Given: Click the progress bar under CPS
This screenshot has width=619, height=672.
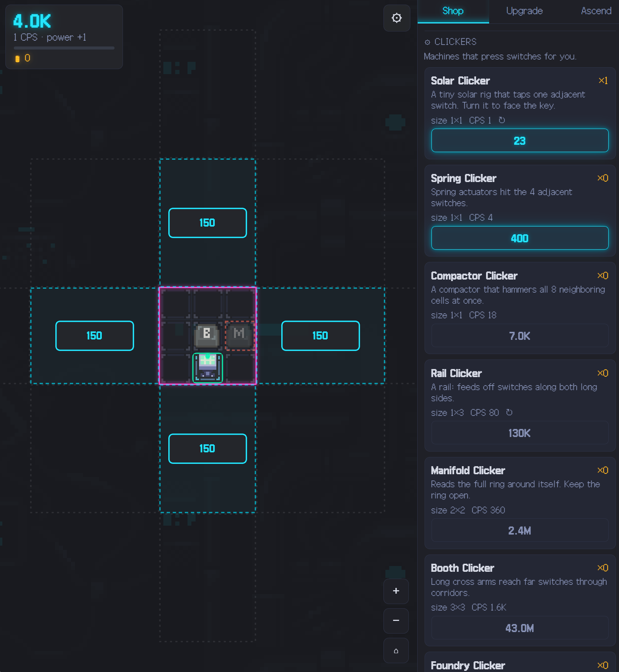Looking at the screenshot, I should click(64, 48).
